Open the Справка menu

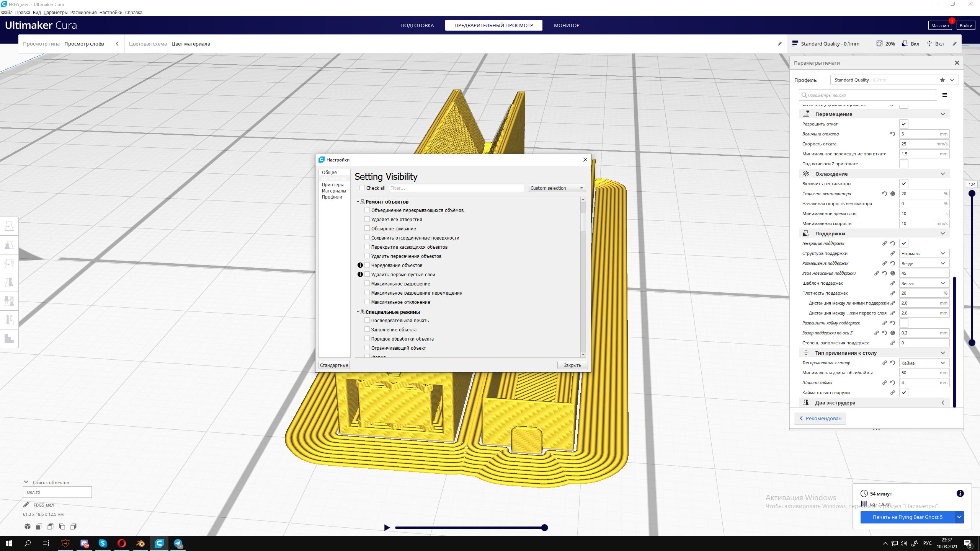pyautogui.click(x=134, y=12)
